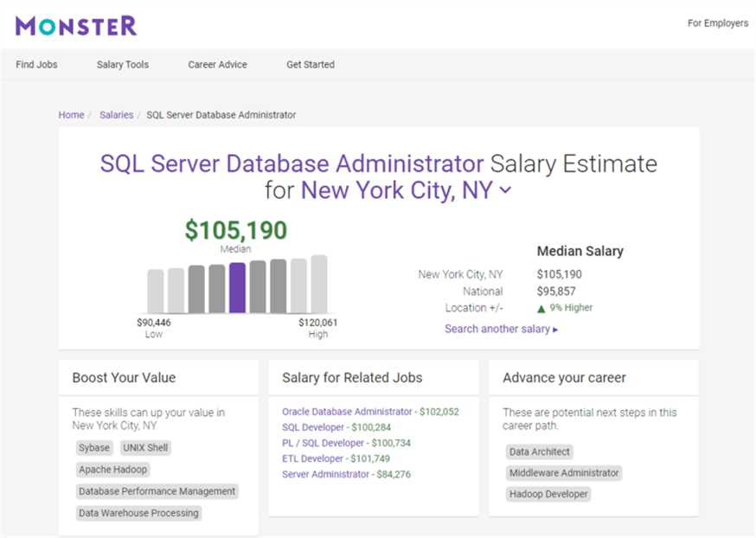Select the Middleware Administrator career tag
Image resolution: width=756 pixels, height=538 pixels.
(x=564, y=473)
